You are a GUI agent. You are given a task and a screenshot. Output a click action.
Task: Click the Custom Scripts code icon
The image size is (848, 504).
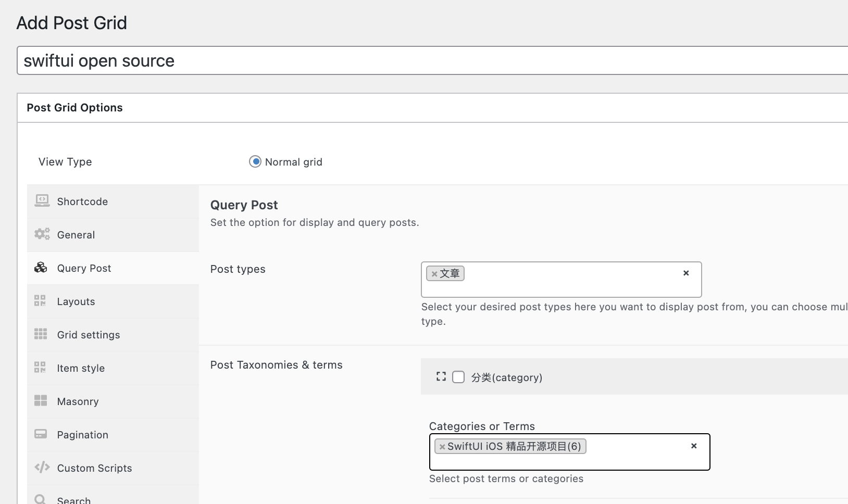42,467
